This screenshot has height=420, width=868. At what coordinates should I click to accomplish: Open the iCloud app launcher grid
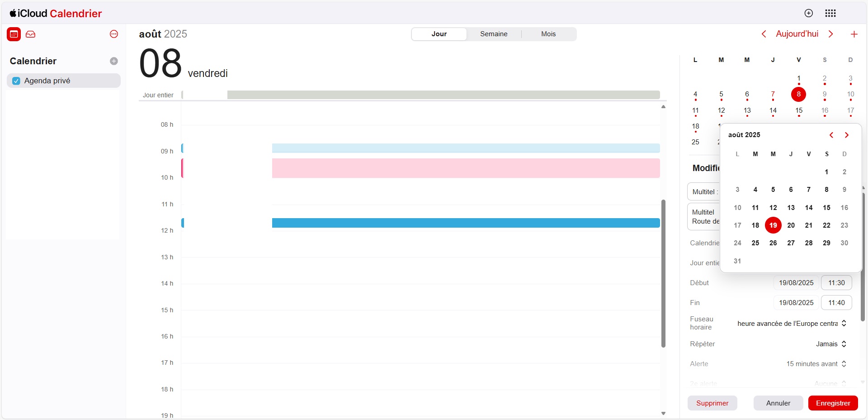coord(830,13)
